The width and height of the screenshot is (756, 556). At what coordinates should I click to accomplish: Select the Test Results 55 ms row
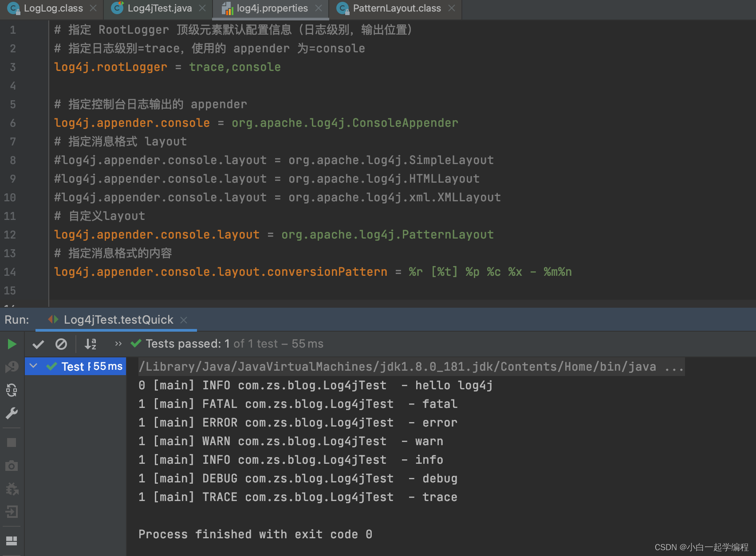(75, 366)
